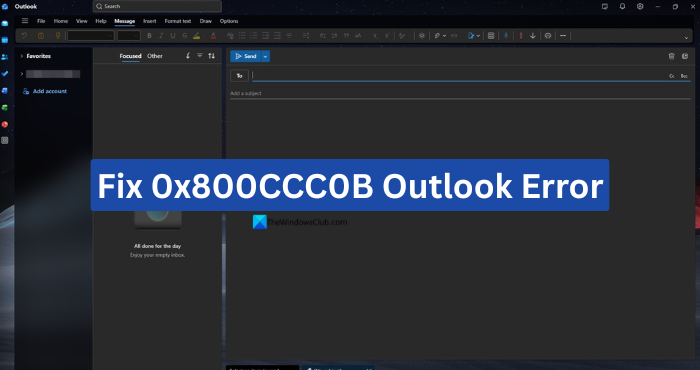The height and width of the screenshot is (370, 700).
Task: Discard the draft with trash icon
Action: tap(671, 56)
